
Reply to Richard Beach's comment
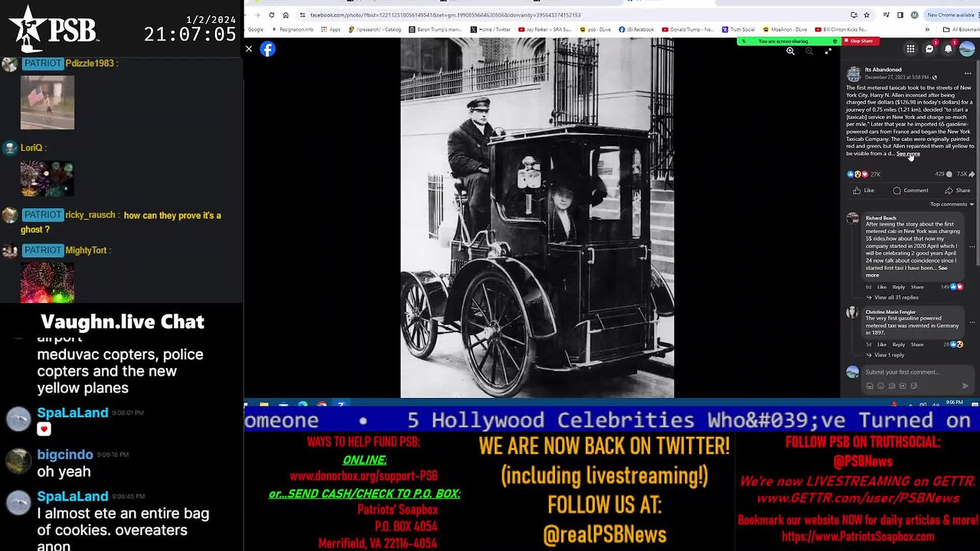899,287
